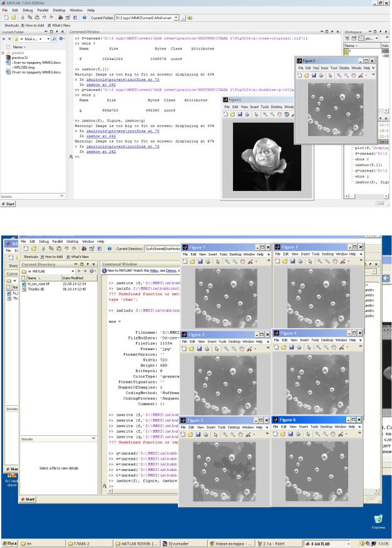Click the Edit Plot arrow icon in Figure 4 toolbar
The width and height of the screenshot is (392, 548).
(x=309, y=347)
